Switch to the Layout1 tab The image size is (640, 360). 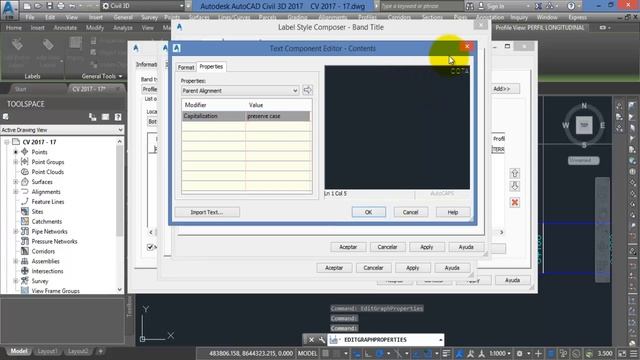click(x=47, y=351)
